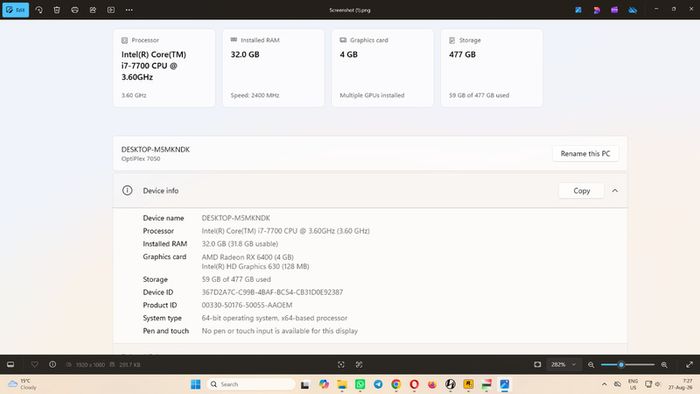This screenshot has width=700, height=394.
Task: Click the DESKTOP-M5MKNDK heading text
Action: tap(155, 149)
